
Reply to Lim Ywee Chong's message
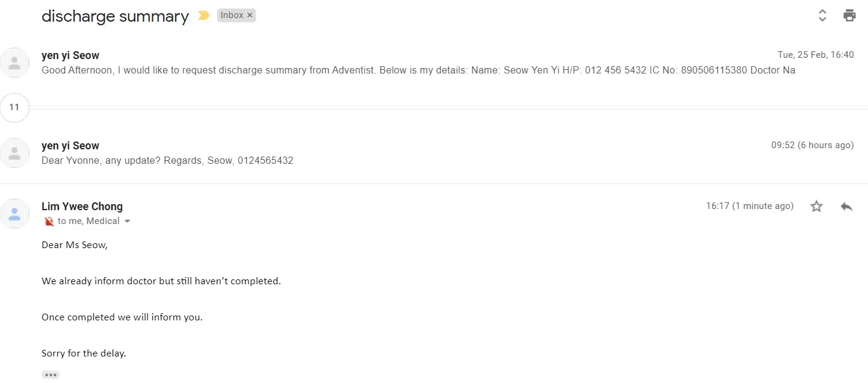pyautogui.click(x=846, y=207)
